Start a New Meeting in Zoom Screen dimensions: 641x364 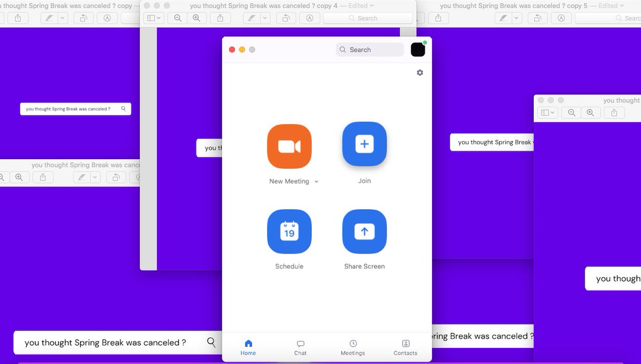[x=289, y=146]
